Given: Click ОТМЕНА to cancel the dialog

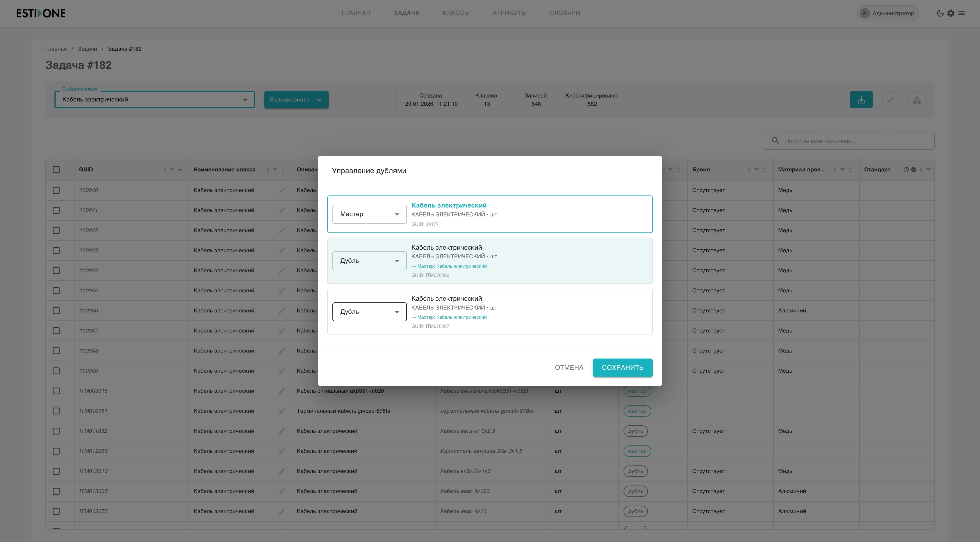Looking at the screenshot, I should point(569,368).
